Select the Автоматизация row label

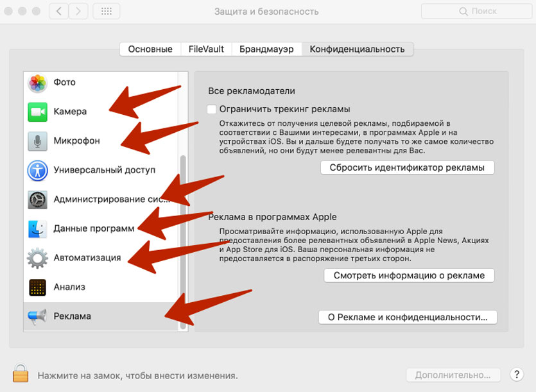coord(87,258)
